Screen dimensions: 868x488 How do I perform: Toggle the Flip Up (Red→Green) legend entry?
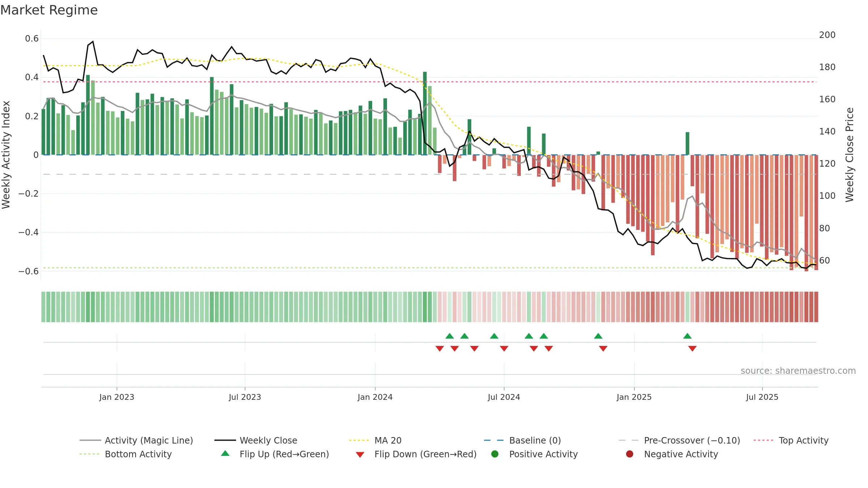(x=275, y=454)
